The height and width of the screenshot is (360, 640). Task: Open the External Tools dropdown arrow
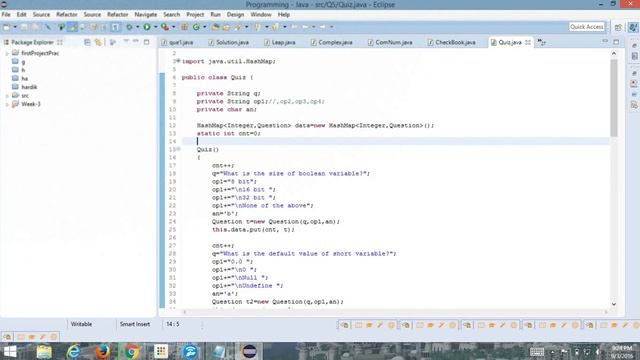click(173, 27)
